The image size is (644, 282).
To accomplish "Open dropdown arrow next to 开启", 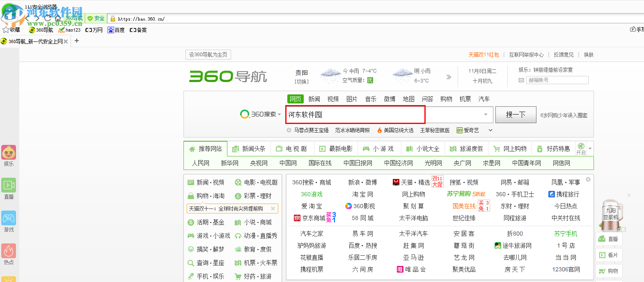I will [590, 149].
